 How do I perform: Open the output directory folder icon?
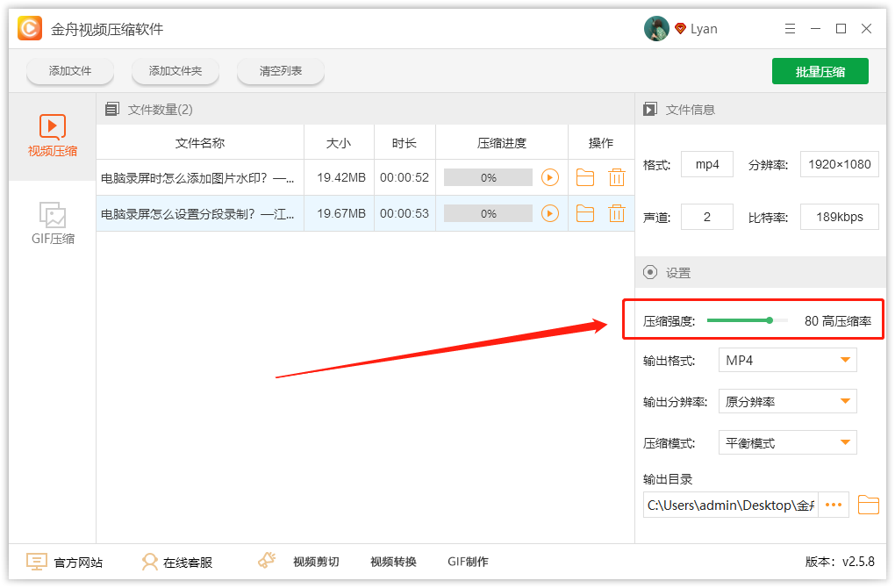(868, 505)
